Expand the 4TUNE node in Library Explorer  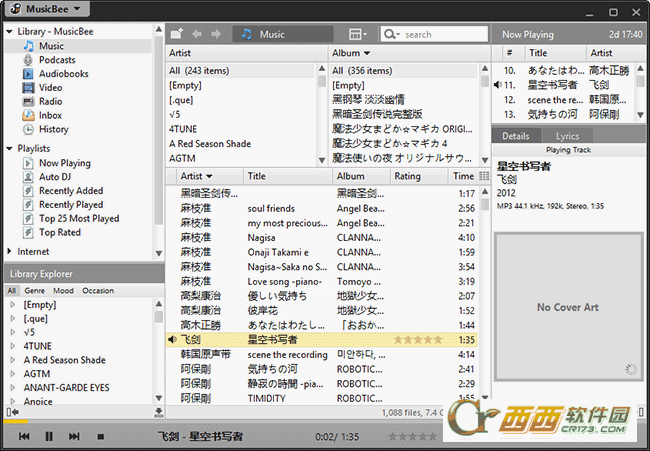tap(11, 346)
